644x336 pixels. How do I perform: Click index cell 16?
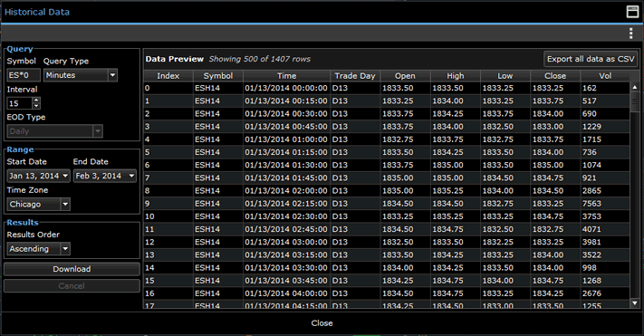pos(168,293)
